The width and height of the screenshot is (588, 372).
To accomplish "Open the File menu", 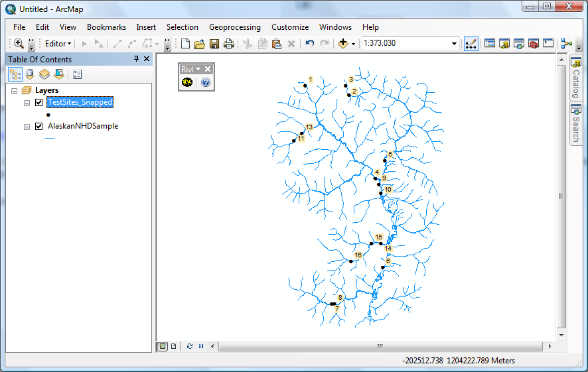I will tap(19, 27).
